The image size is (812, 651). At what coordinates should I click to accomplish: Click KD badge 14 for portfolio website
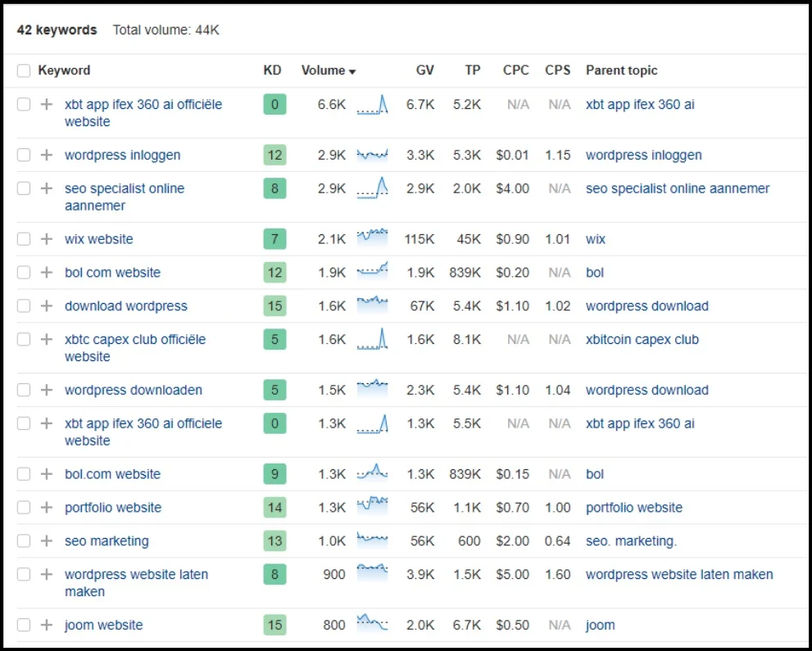point(274,507)
